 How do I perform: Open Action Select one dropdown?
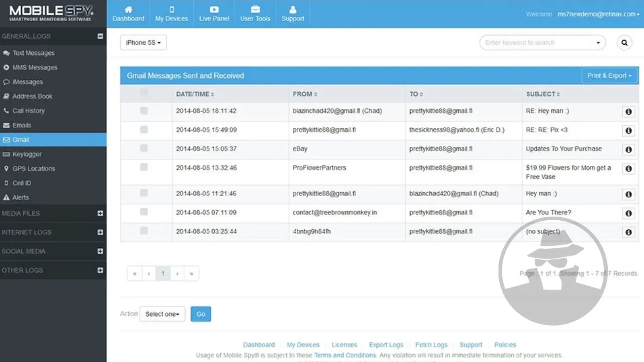(x=163, y=314)
